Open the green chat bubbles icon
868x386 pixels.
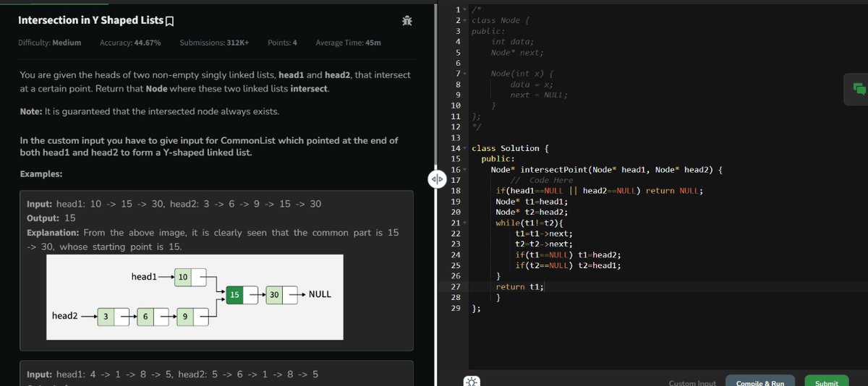tap(859, 88)
